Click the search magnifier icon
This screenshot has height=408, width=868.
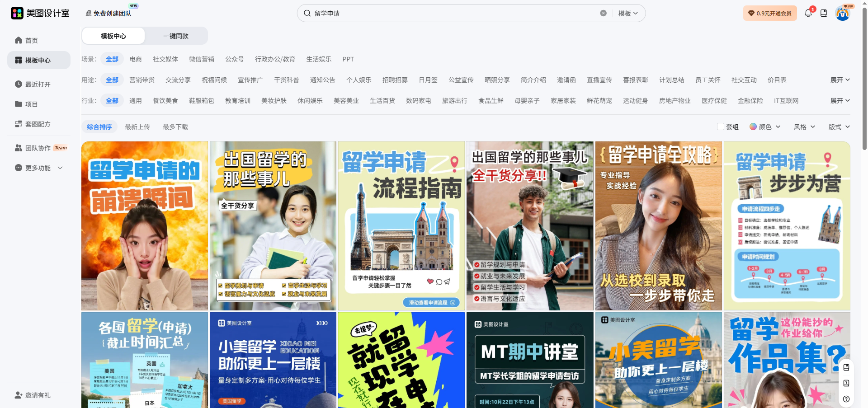[307, 13]
